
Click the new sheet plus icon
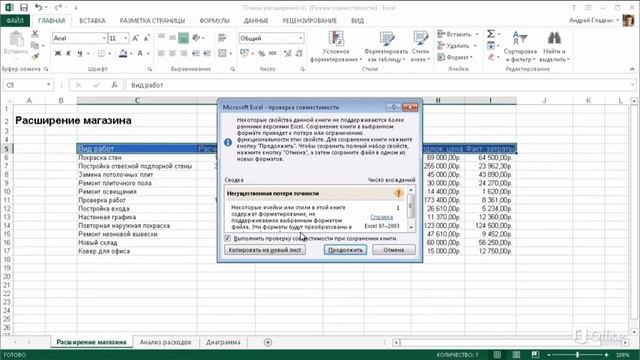tap(268, 342)
